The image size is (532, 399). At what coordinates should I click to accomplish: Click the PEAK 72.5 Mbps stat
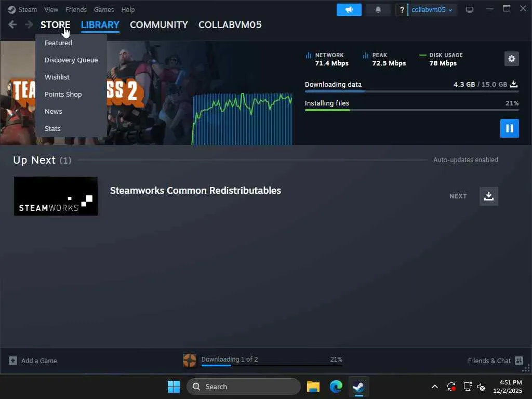(384, 59)
